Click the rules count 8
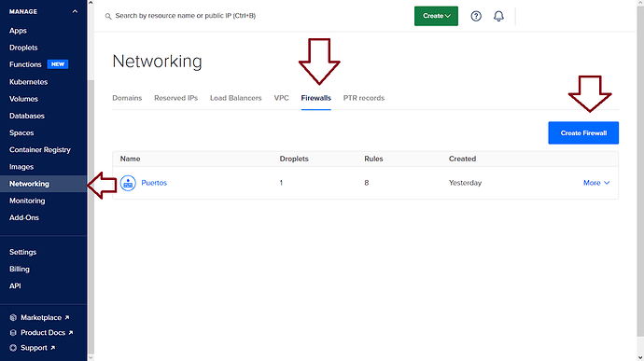644x361 pixels. point(367,183)
